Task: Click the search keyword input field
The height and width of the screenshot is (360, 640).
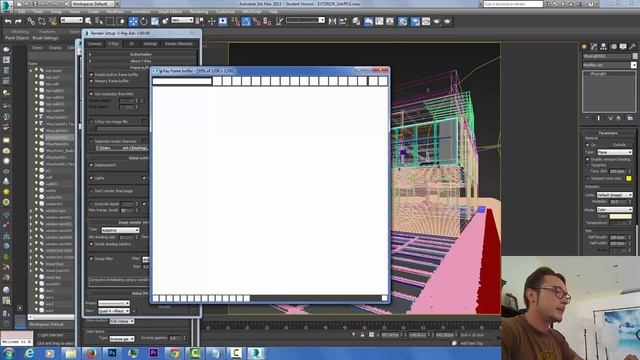Action: (513, 4)
